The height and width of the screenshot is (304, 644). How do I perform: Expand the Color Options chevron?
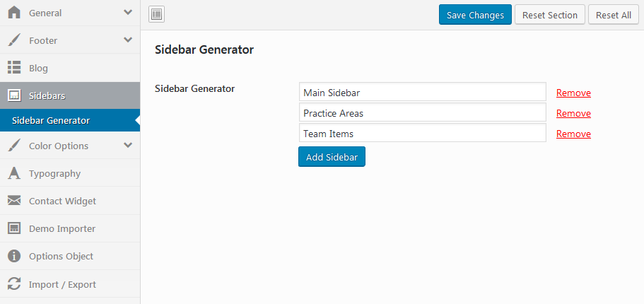128,146
